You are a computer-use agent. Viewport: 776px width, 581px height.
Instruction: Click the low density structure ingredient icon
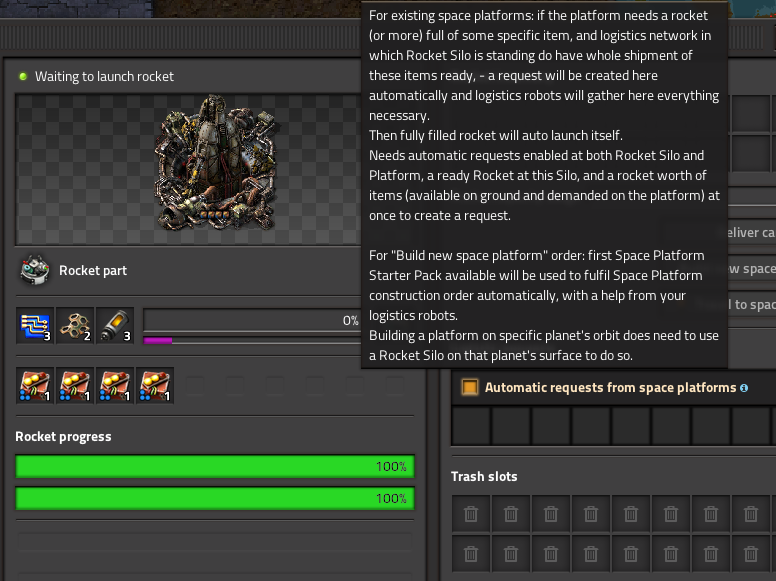tap(75, 326)
